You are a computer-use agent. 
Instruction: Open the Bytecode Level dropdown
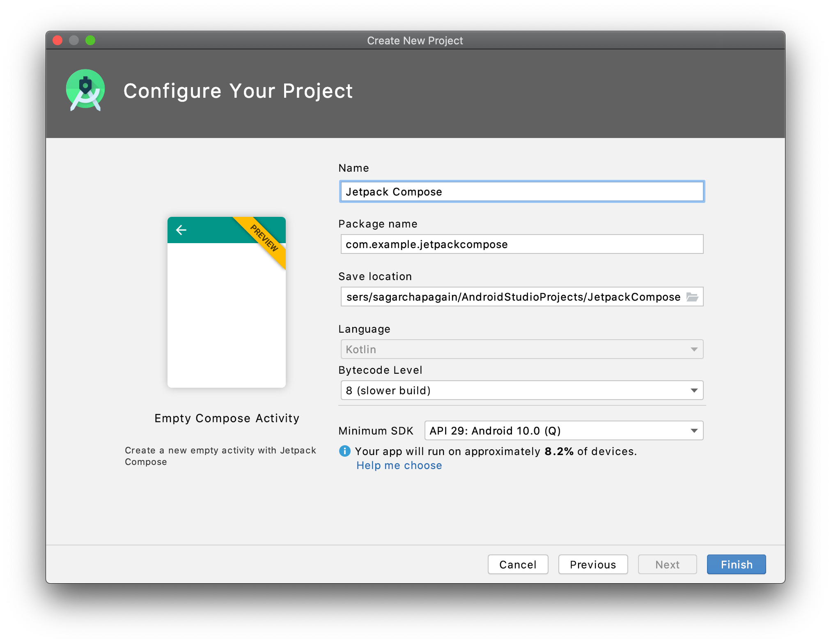click(x=521, y=390)
